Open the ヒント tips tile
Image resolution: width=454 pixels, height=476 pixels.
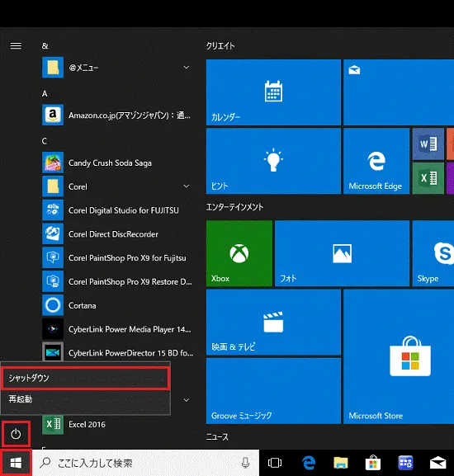pos(273,161)
